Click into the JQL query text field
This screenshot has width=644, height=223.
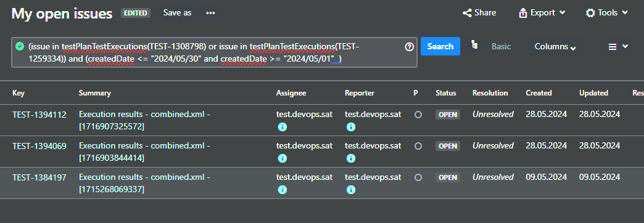point(214,52)
